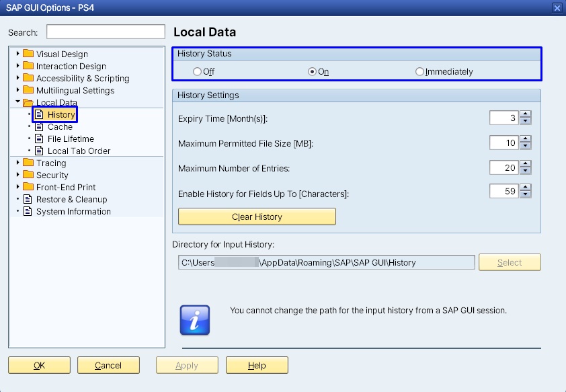Viewport: 566px width, 392px height.
Task: Click the Cache document icon
Action: pos(39,126)
